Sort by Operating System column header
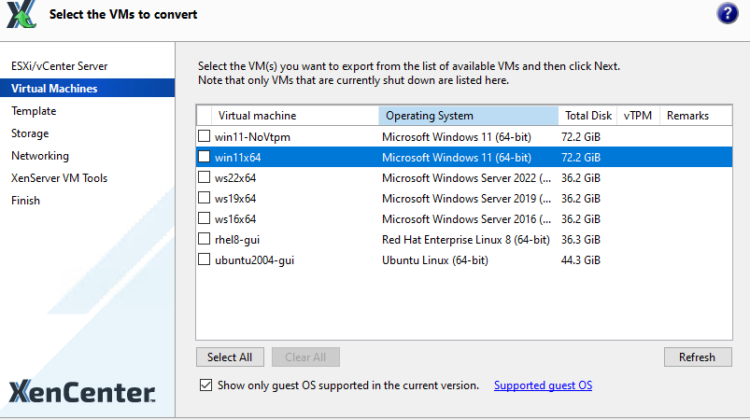750x420 pixels. [x=468, y=116]
